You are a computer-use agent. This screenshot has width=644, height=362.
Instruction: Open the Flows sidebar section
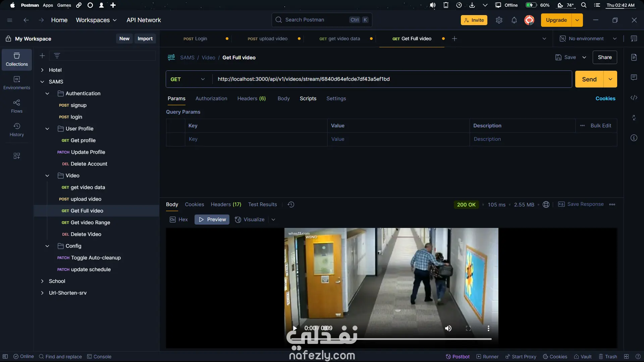click(17, 106)
